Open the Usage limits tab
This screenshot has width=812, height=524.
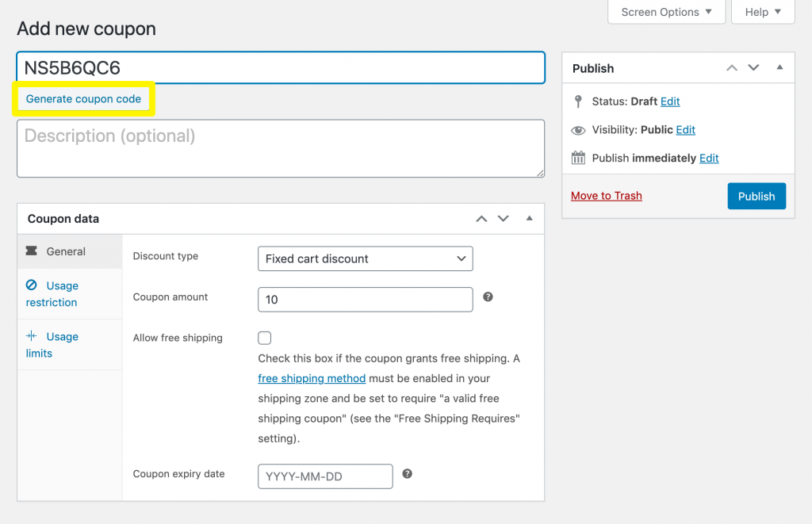[x=52, y=345]
